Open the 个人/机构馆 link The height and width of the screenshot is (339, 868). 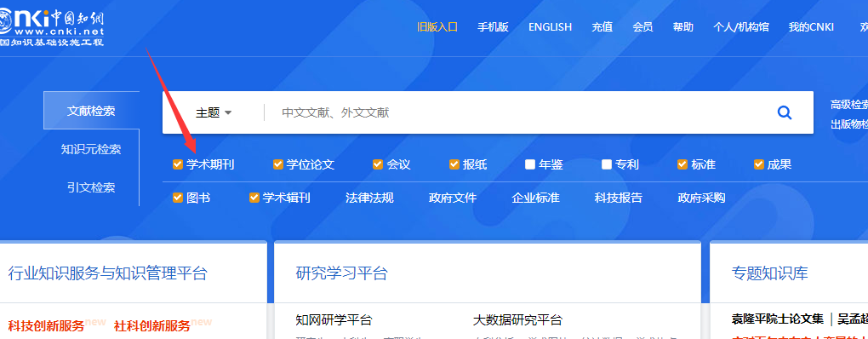(x=740, y=26)
